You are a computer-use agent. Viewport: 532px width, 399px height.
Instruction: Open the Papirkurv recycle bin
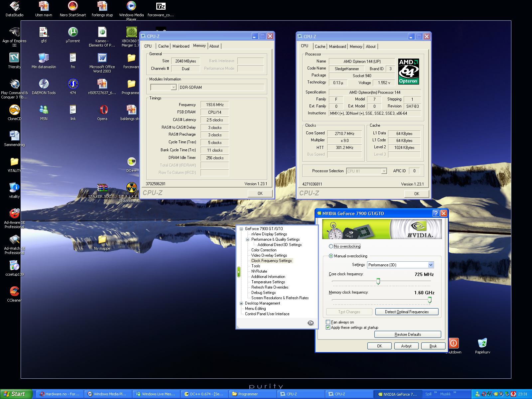click(482, 346)
